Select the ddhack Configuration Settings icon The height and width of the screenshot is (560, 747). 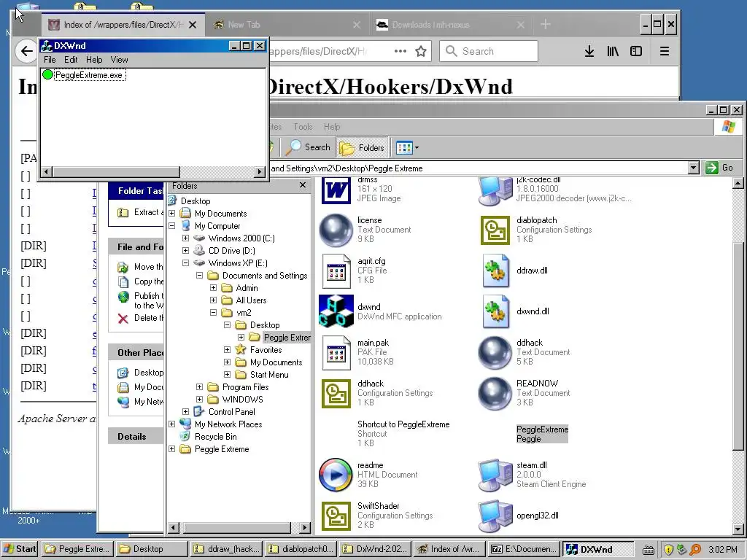coord(336,393)
